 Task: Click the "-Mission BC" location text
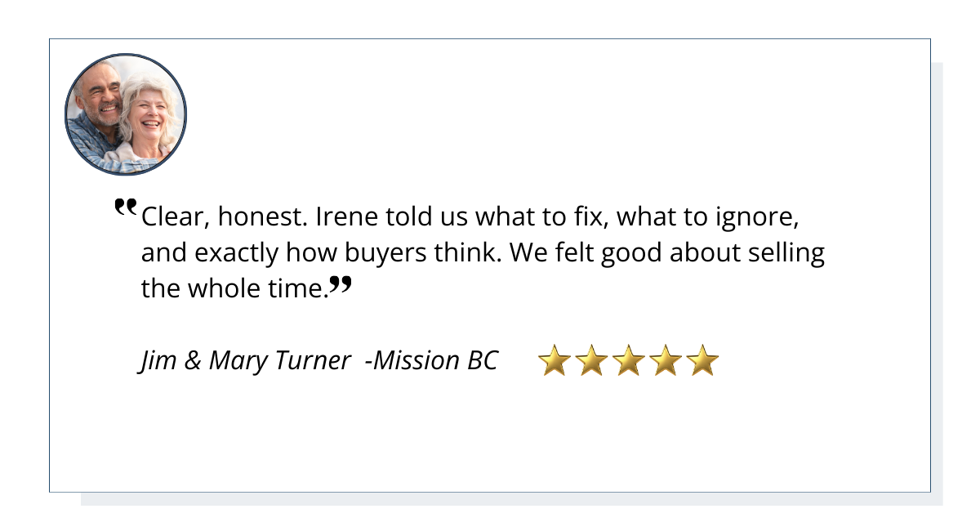pos(431,360)
